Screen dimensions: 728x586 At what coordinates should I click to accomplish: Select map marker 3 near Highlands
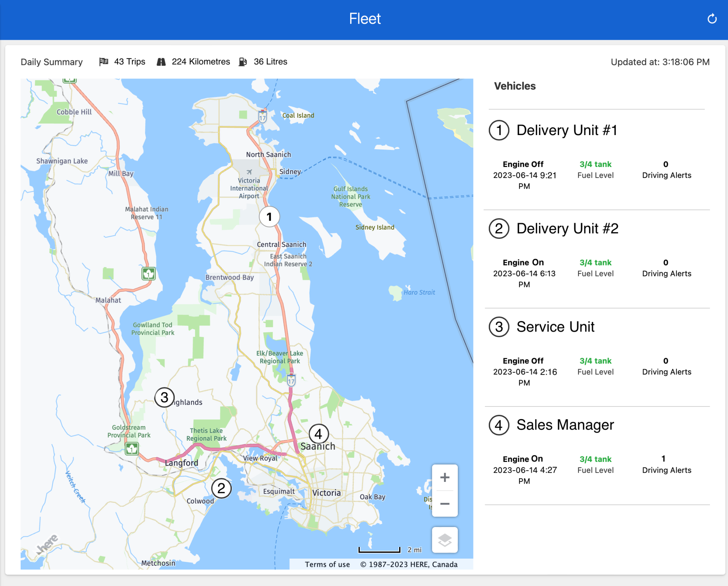(164, 397)
